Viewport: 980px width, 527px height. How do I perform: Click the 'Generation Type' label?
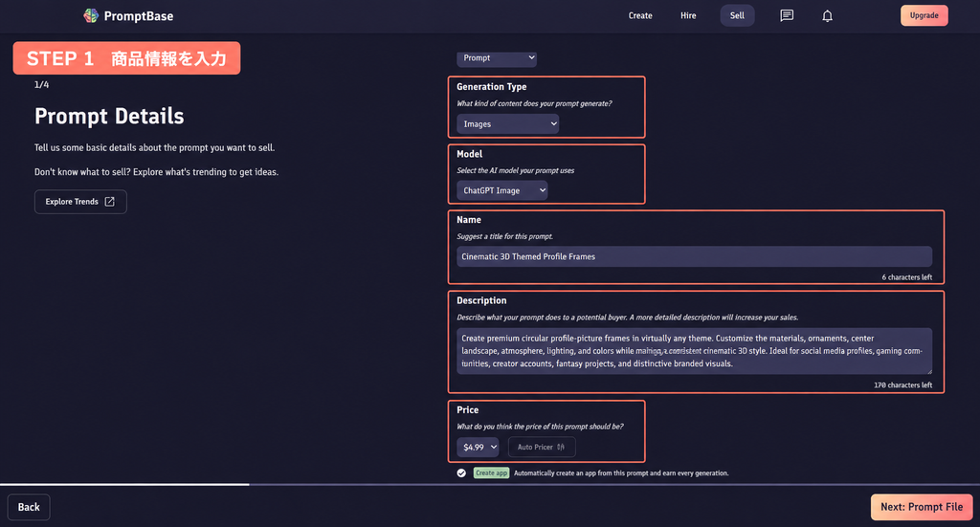tap(491, 87)
